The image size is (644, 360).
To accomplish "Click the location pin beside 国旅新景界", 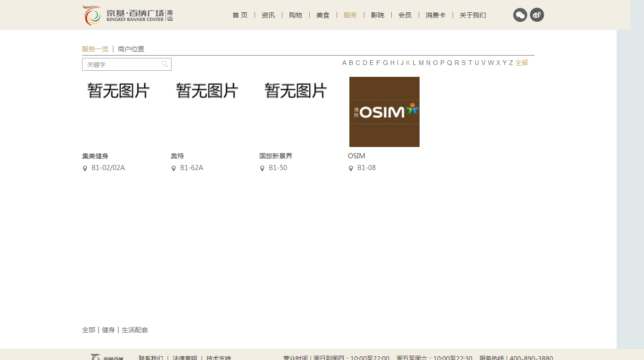I will [262, 168].
